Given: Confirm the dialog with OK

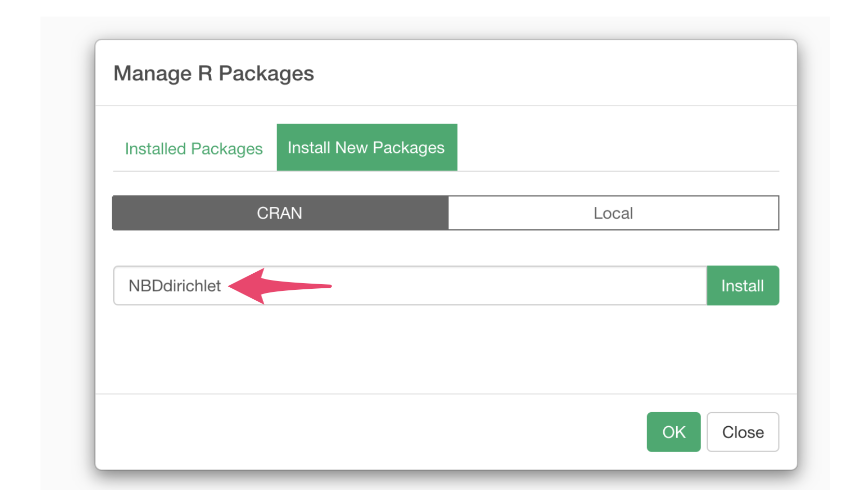Looking at the screenshot, I should pos(673,432).
